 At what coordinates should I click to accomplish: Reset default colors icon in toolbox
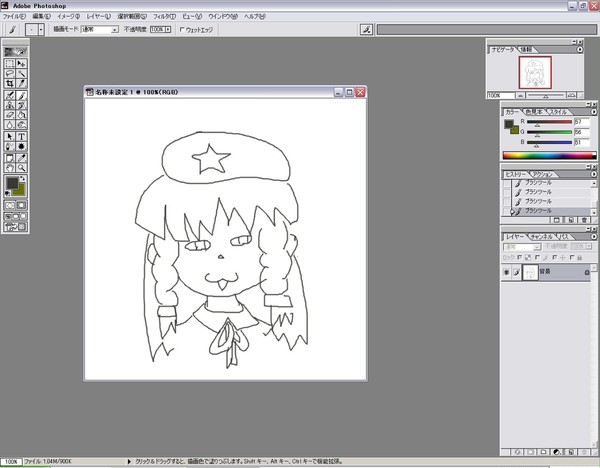[x=7, y=194]
